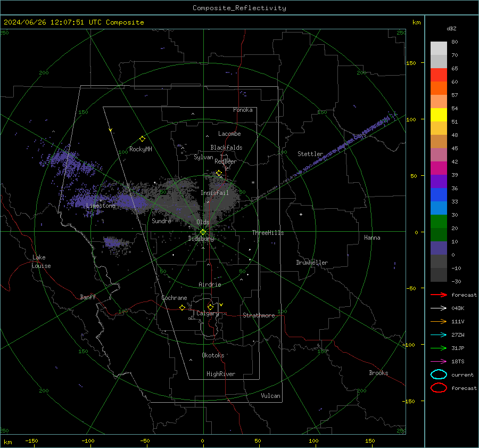Select the Blackfalds town label
This screenshot has height=448, width=479.
click(x=226, y=148)
